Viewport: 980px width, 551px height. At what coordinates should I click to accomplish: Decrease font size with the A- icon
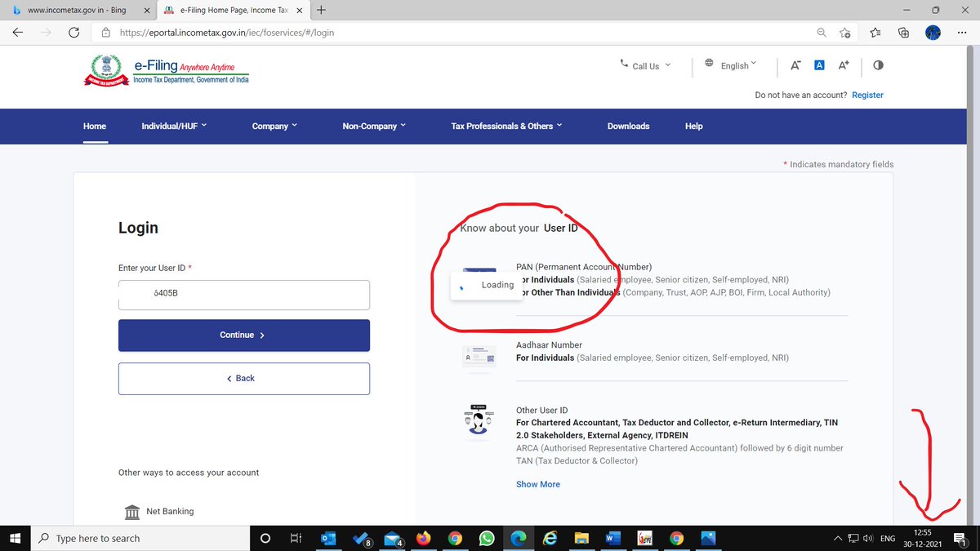tap(795, 65)
